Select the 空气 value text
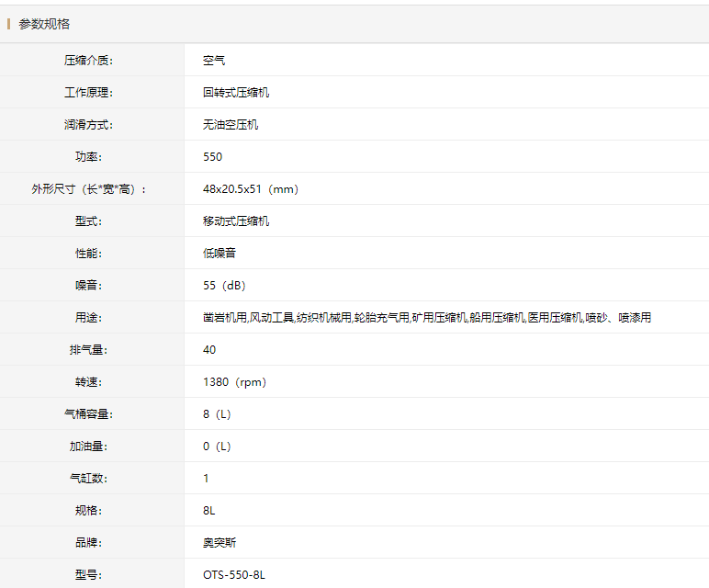The image size is (709, 588). (x=214, y=61)
